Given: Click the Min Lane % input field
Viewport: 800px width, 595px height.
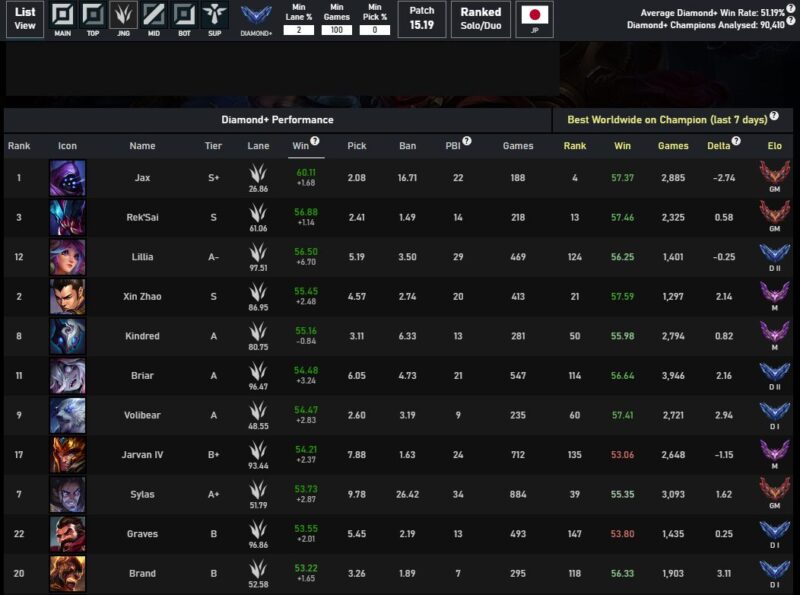Looking at the screenshot, I should (x=298, y=30).
